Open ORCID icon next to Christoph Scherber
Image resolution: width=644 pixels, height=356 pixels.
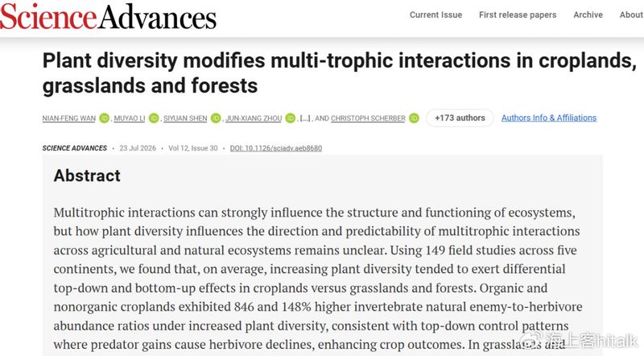tap(414, 118)
